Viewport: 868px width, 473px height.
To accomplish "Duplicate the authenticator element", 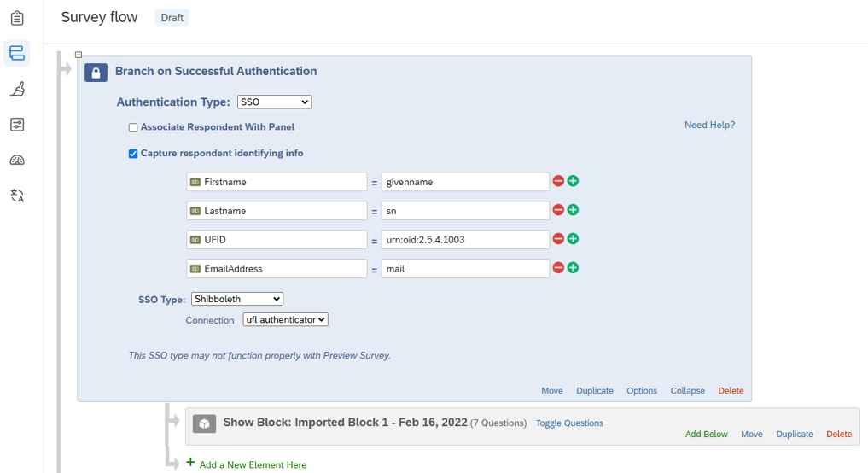I will pyautogui.click(x=595, y=391).
